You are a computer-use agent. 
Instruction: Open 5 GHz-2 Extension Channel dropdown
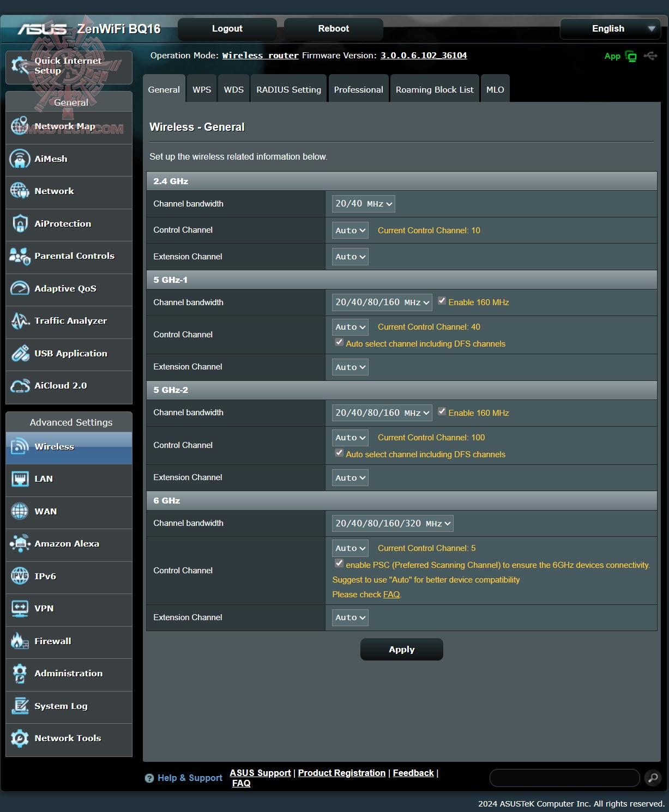tap(350, 478)
